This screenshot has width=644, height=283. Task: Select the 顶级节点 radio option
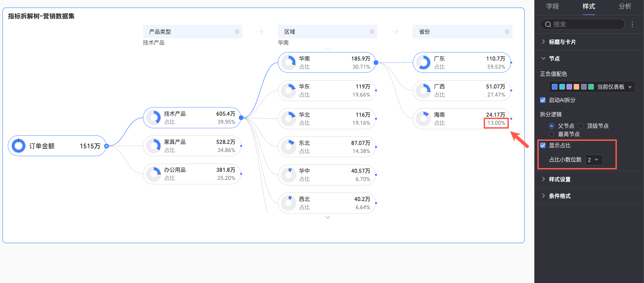[581, 126]
